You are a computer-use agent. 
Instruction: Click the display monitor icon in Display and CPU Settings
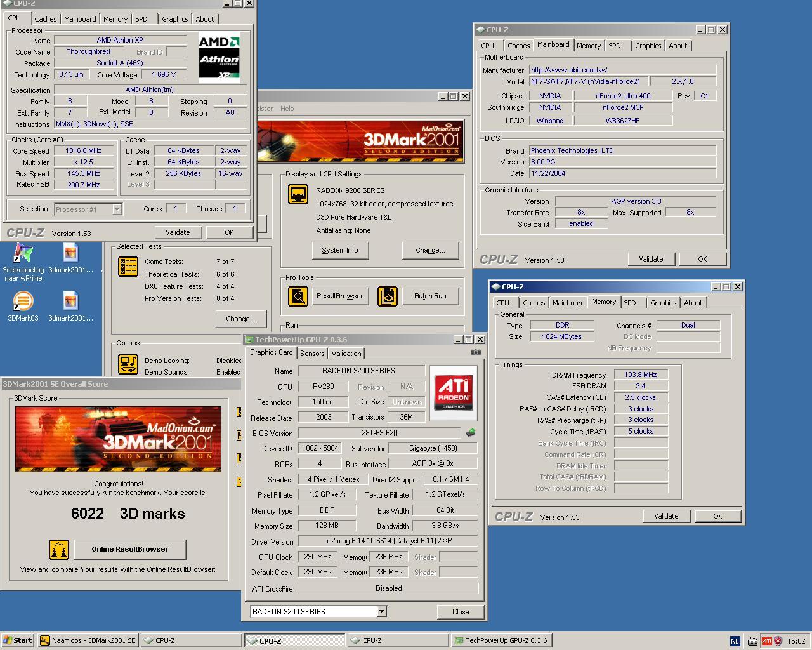pos(298,194)
